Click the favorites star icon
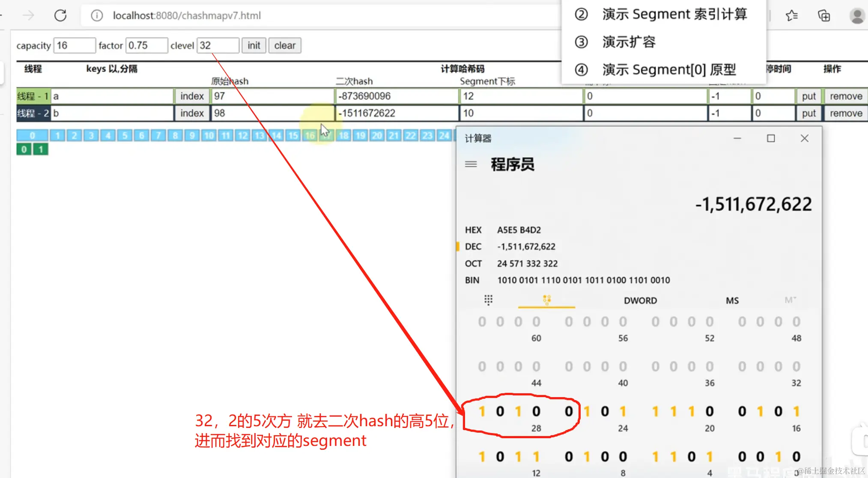This screenshot has height=478, width=868. click(792, 15)
